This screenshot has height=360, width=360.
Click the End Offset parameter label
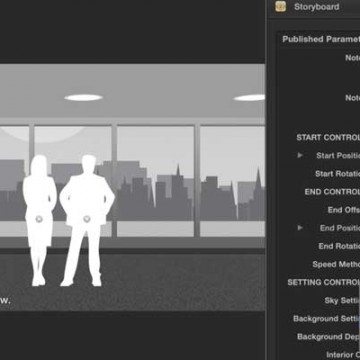(x=344, y=210)
